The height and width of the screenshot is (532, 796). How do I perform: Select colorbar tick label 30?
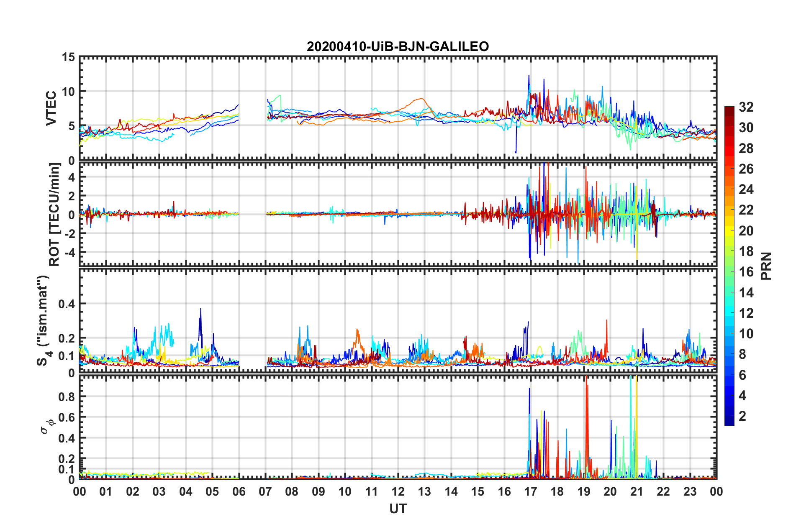pos(746,128)
